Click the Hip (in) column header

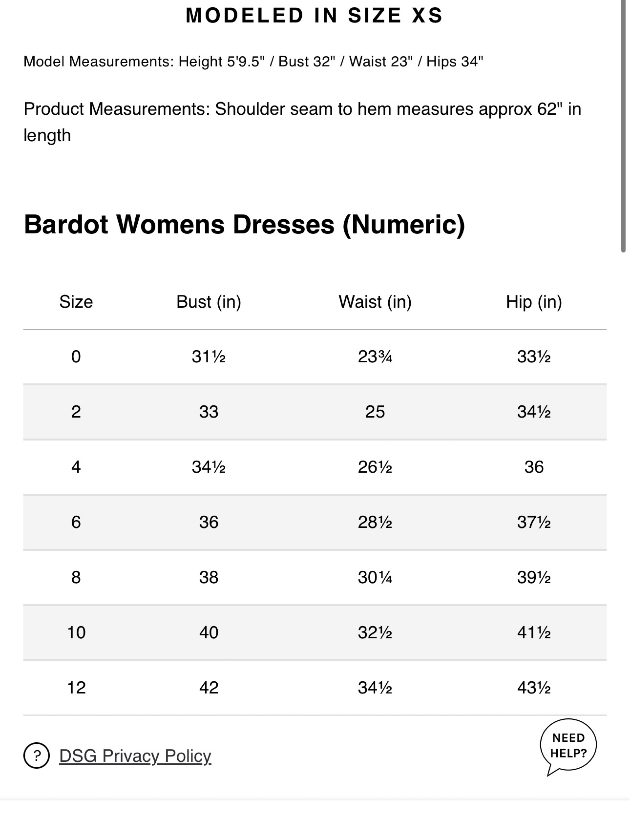[x=534, y=302]
